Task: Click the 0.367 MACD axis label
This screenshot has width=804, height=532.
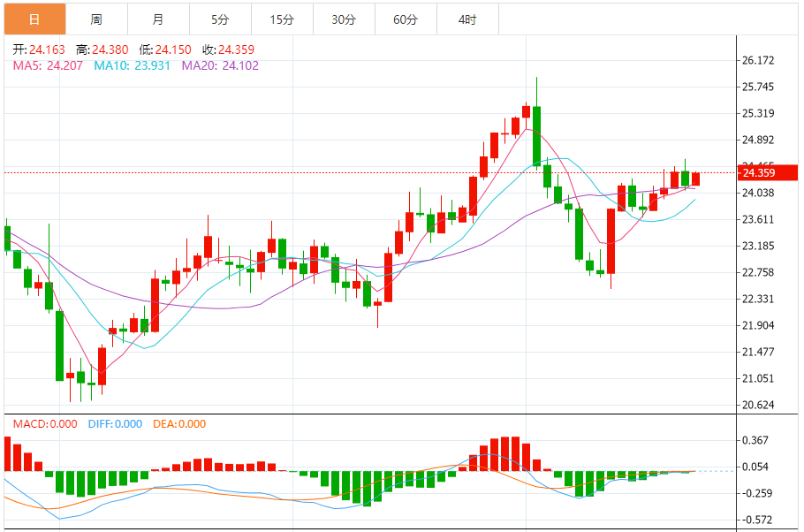Action: coord(755,440)
